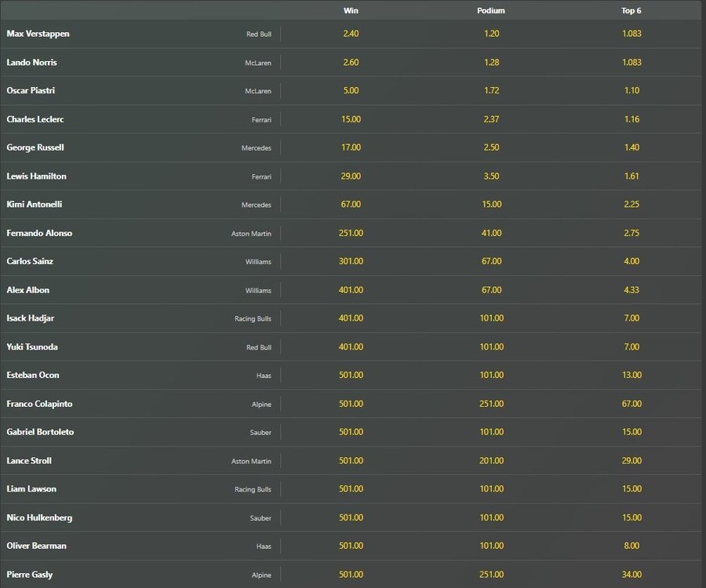Open Isack Hadjar driver name
Screen dimensions: 706x588
31,318
